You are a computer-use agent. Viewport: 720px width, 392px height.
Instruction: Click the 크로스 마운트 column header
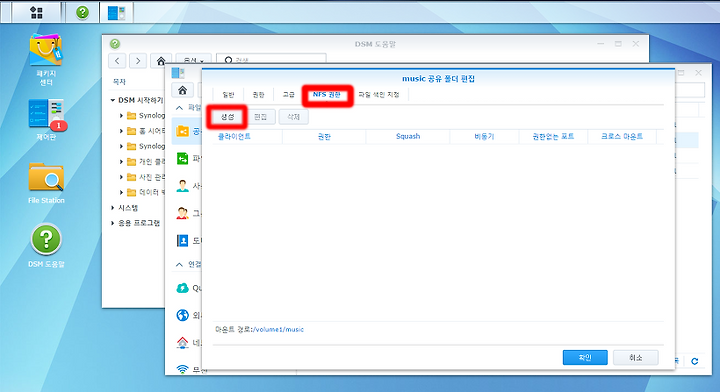622,136
